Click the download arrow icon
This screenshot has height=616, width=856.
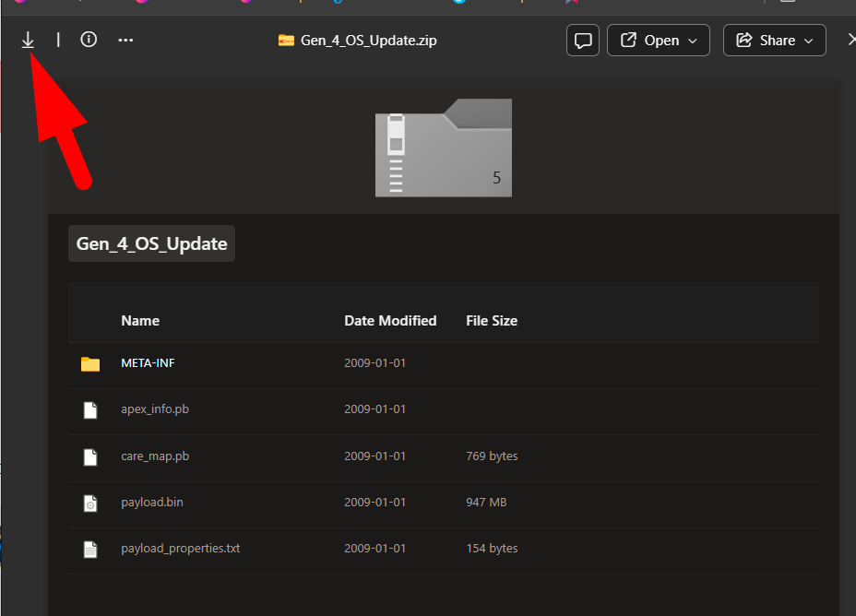pos(28,40)
